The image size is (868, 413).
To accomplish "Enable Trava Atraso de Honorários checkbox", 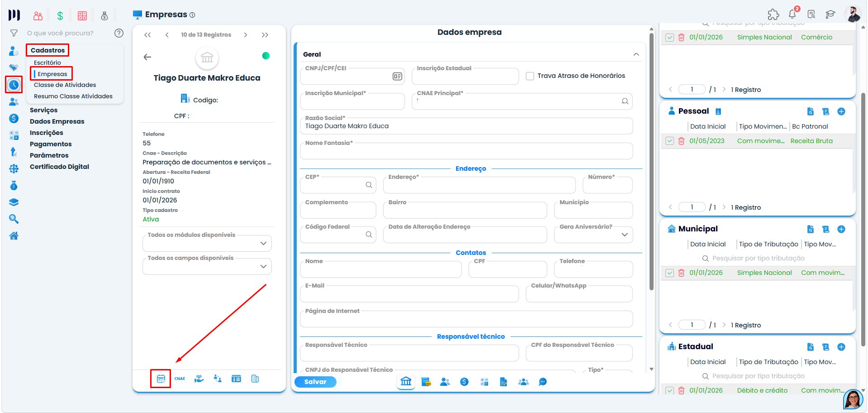I will (x=530, y=76).
